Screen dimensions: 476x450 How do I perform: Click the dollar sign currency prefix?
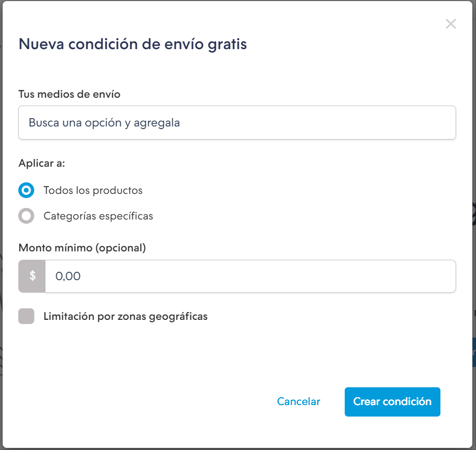pos(32,276)
